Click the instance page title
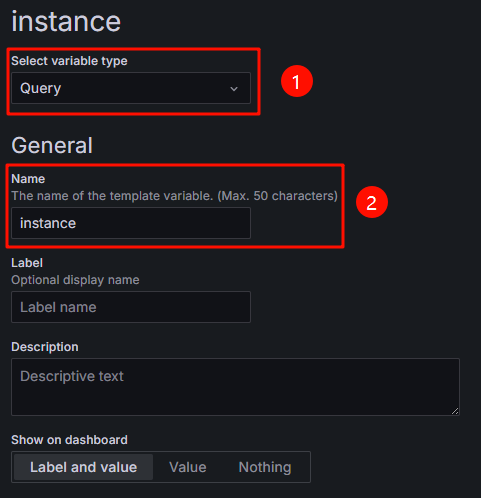The width and height of the screenshot is (481, 498). [66, 21]
